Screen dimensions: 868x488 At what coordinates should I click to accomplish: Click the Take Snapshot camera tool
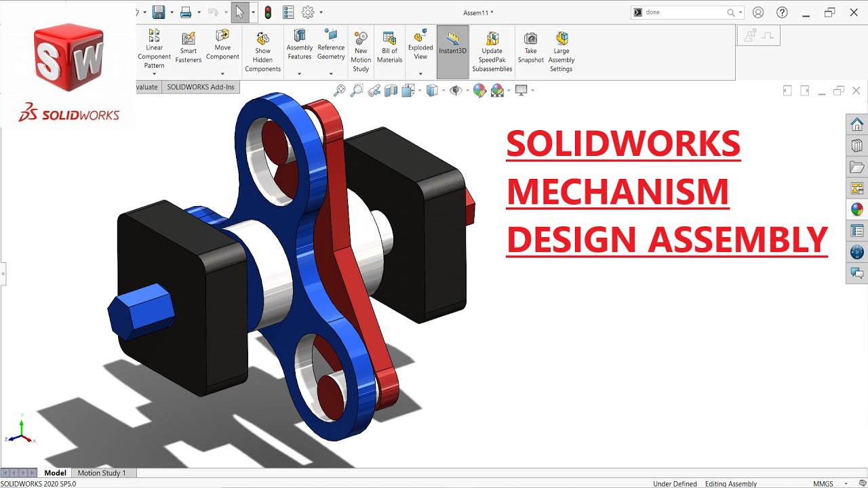pyautogui.click(x=530, y=47)
